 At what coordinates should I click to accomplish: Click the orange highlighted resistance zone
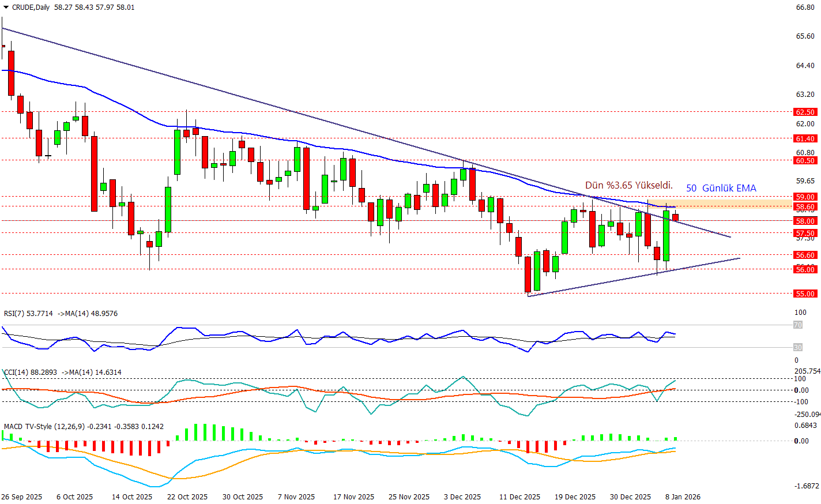click(732, 204)
